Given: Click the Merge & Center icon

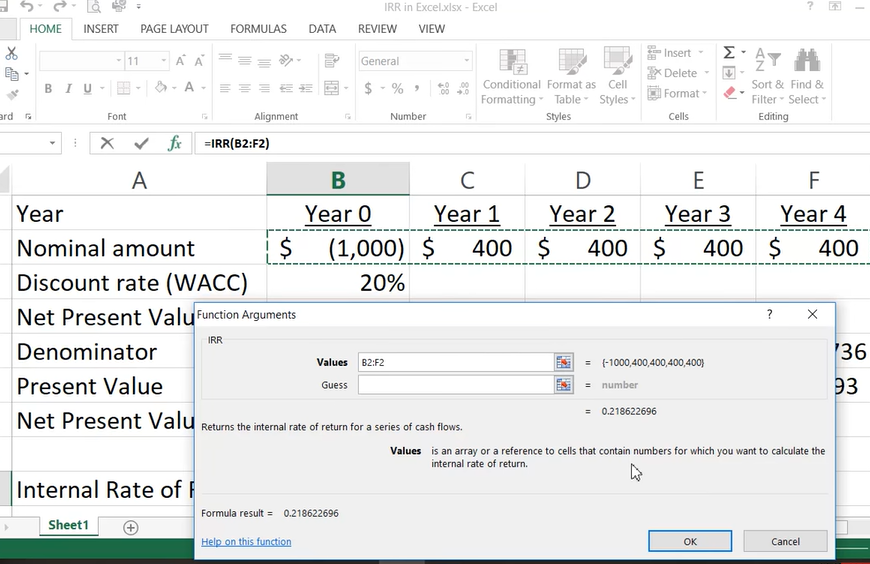Looking at the screenshot, I should pos(331,88).
